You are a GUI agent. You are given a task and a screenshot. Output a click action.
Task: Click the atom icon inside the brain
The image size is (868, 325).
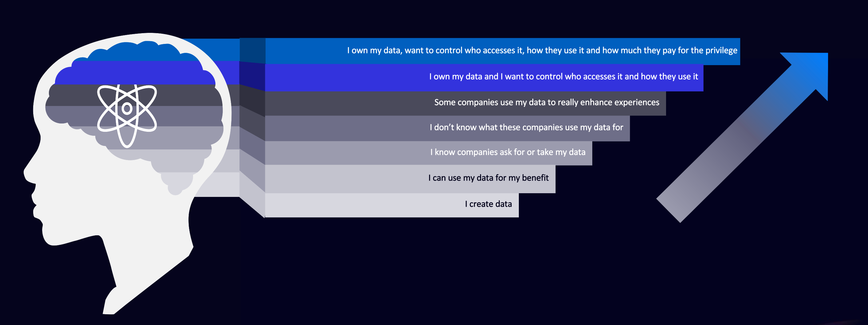coord(127,116)
